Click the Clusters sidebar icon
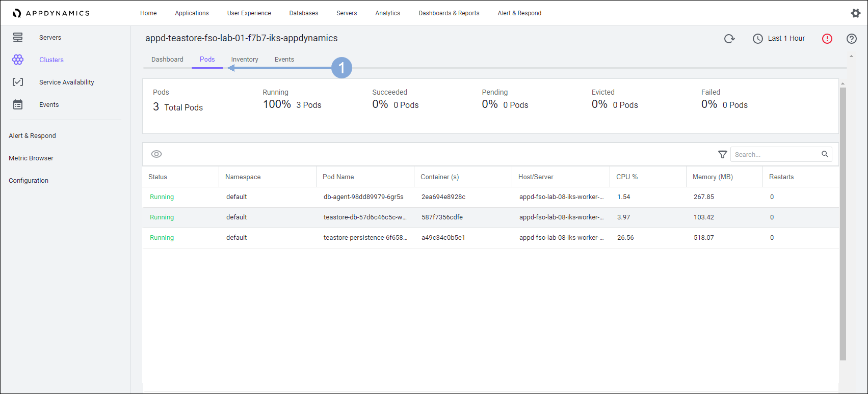 coord(18,60)
